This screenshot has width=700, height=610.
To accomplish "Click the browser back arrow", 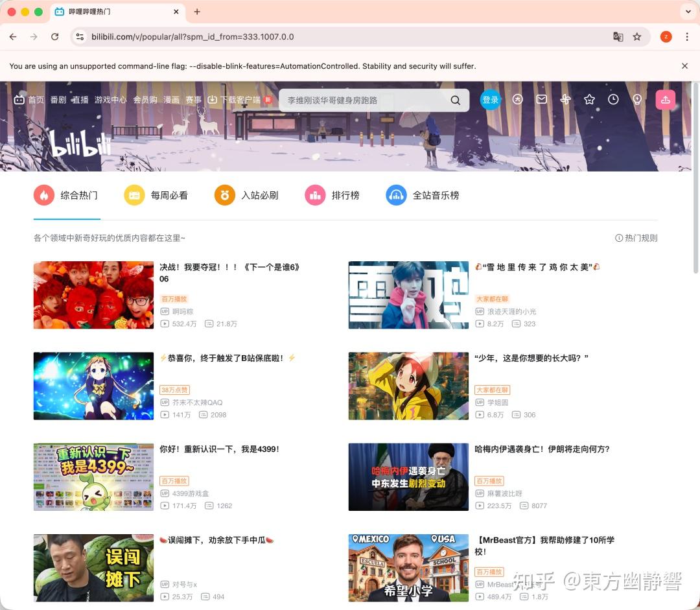I will pyautogui.click(x=13, y=36).
